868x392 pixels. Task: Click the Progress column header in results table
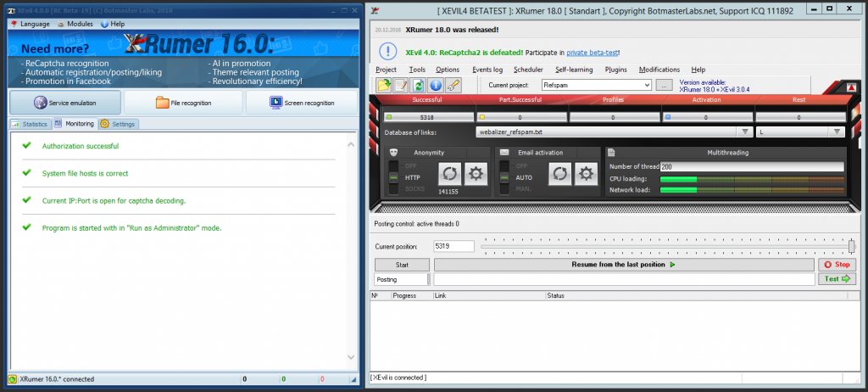(x=412, y=295)
